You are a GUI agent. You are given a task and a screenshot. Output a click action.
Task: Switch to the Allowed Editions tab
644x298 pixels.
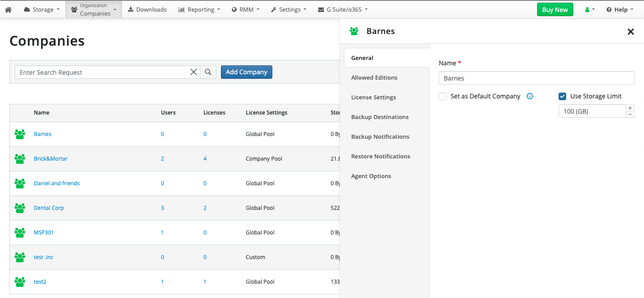coord(374,77)
